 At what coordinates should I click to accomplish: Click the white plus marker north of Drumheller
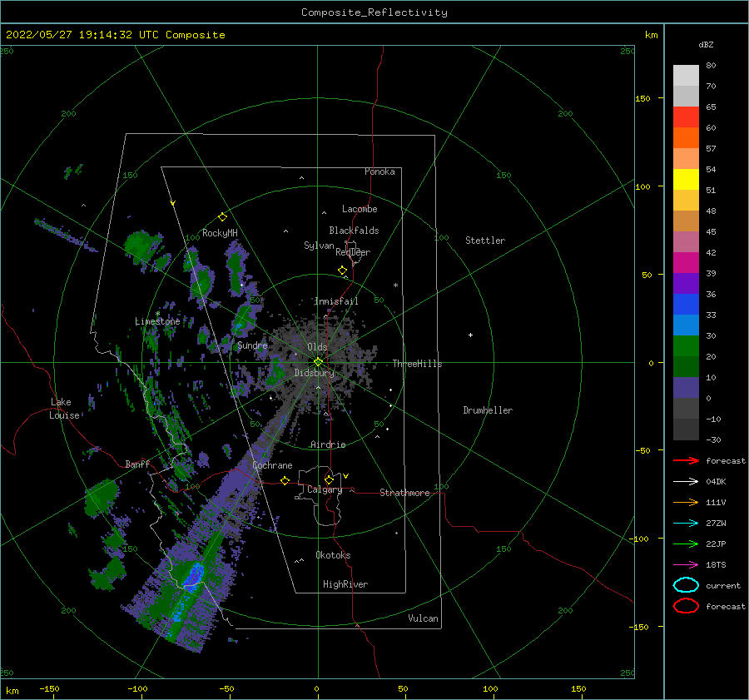click(x=470, y=335)
